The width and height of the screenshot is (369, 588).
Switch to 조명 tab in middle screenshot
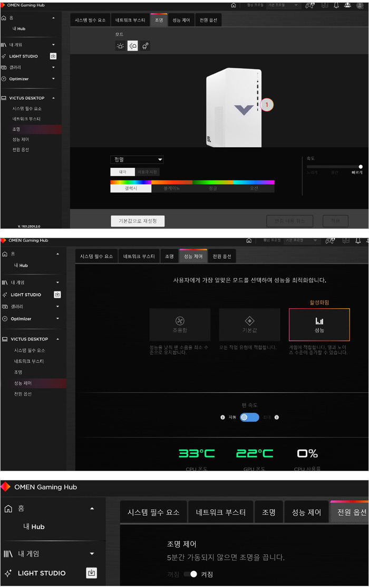pos(169,256)
